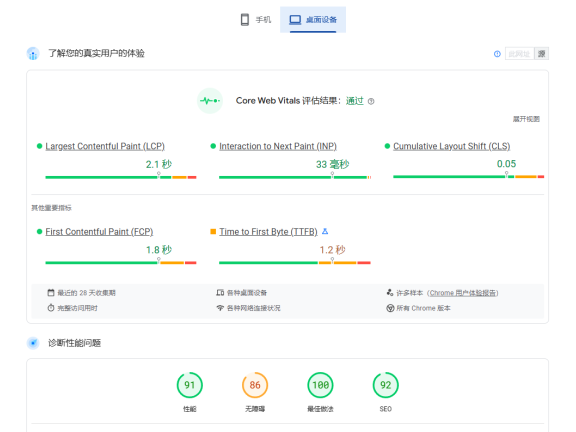
Task: Click the Core Web Vitals pulse icon
Action: (210, 101)
